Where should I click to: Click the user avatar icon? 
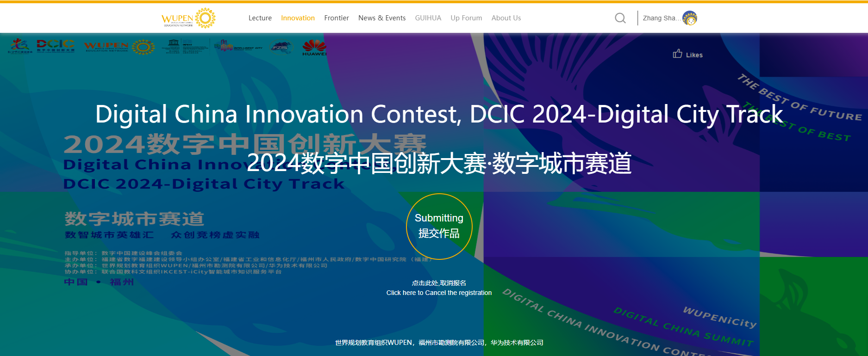[x=690, y=18]
